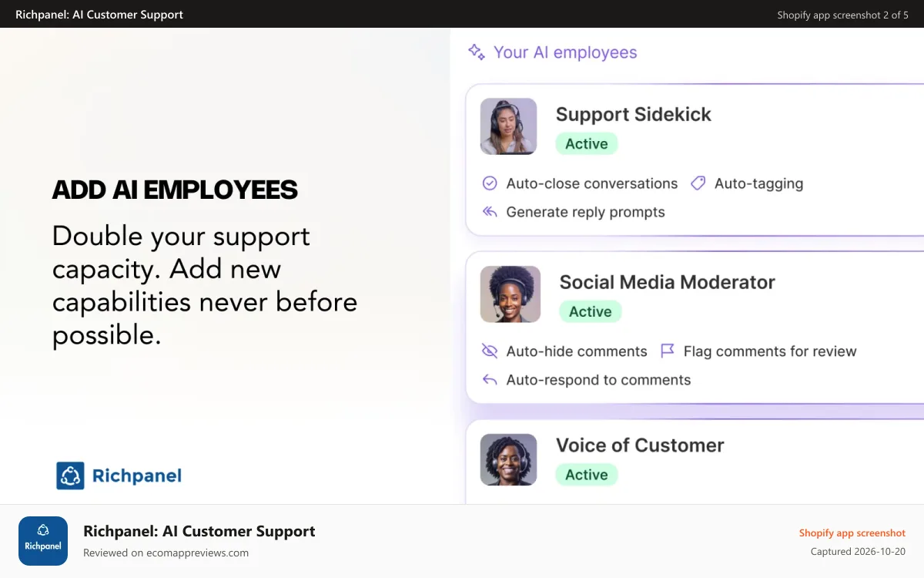Click the Active badge under Support Sidekick

[x=587, y=144]
